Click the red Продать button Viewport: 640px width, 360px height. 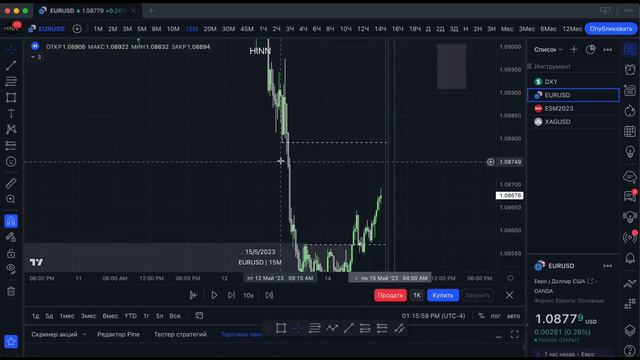coord(390,295)
